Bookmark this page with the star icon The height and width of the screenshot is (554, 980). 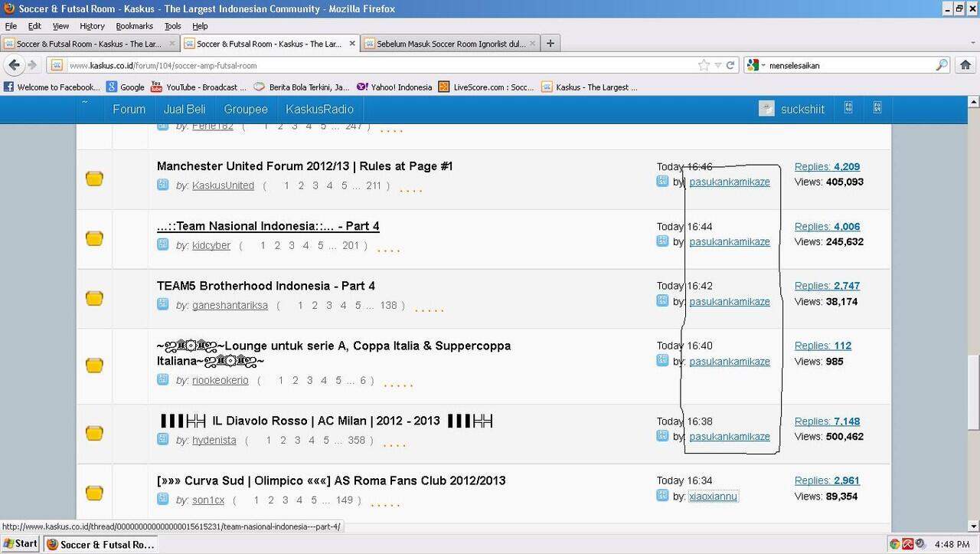704,65
